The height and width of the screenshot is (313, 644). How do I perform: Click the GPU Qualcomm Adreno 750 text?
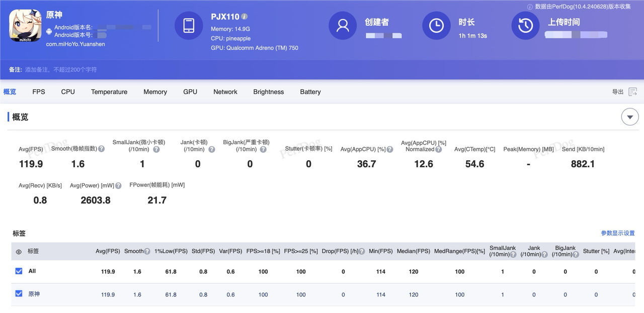pos(255,48)
